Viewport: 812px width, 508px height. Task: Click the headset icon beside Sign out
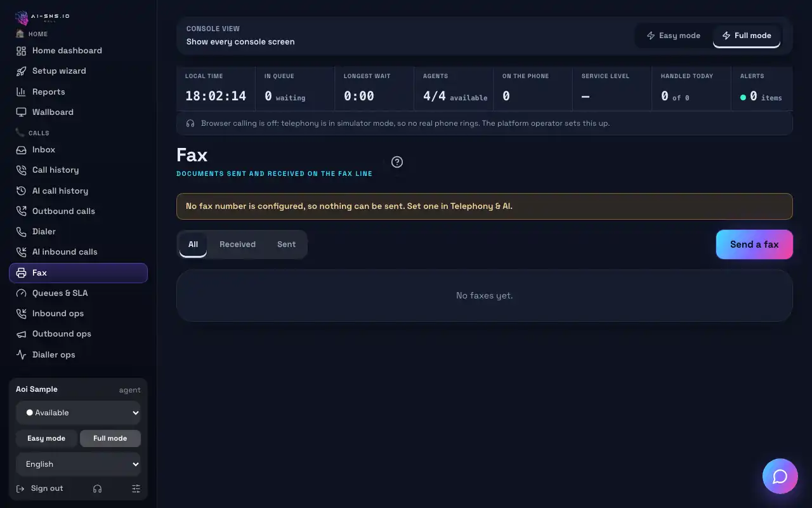pos(97,488)
